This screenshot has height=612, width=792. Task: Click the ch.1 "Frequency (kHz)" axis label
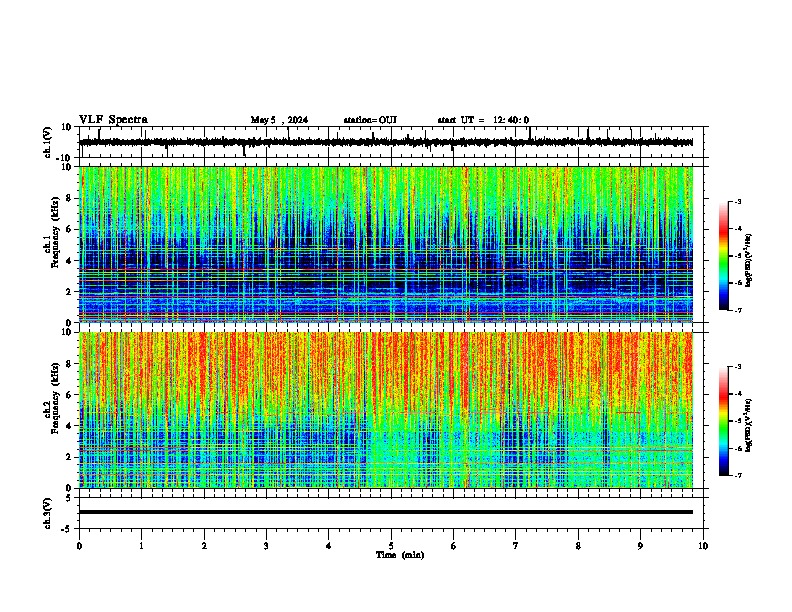[54, 233]
